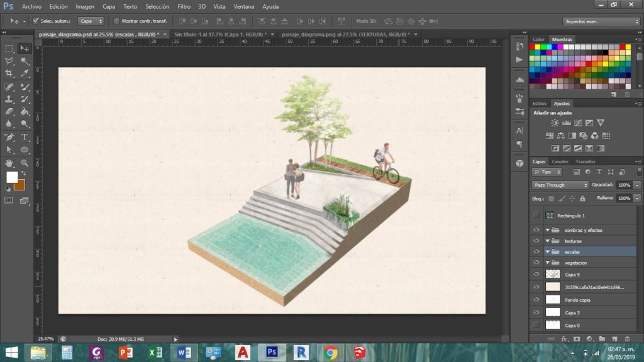Viewport: 644px width, 362px height.
Task: Open Google Chrome from taskbar
Action: click(330, 353)
